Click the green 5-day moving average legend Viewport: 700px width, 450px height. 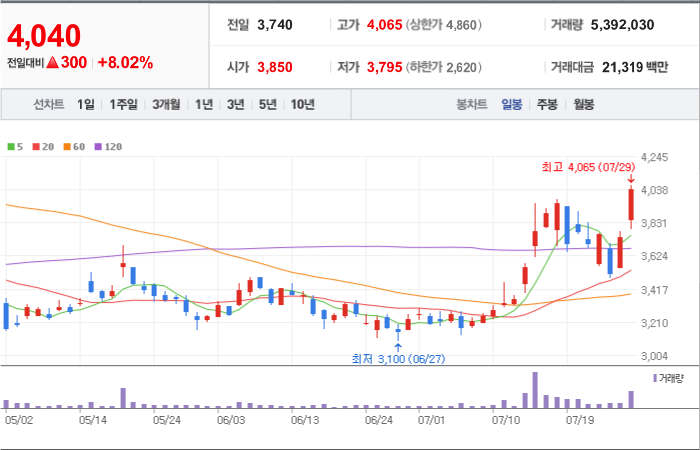coord(15,146)
